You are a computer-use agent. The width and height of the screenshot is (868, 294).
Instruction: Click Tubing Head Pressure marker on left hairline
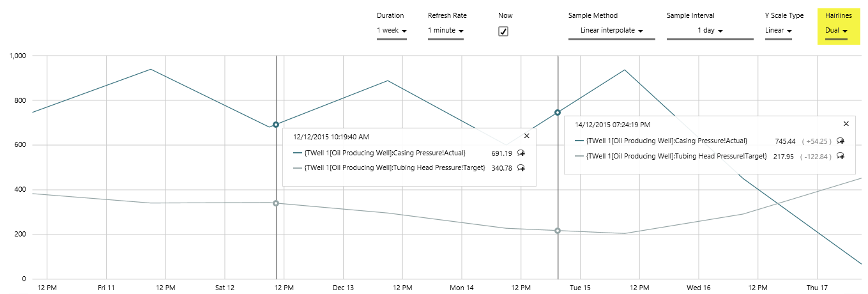(276, 203)
